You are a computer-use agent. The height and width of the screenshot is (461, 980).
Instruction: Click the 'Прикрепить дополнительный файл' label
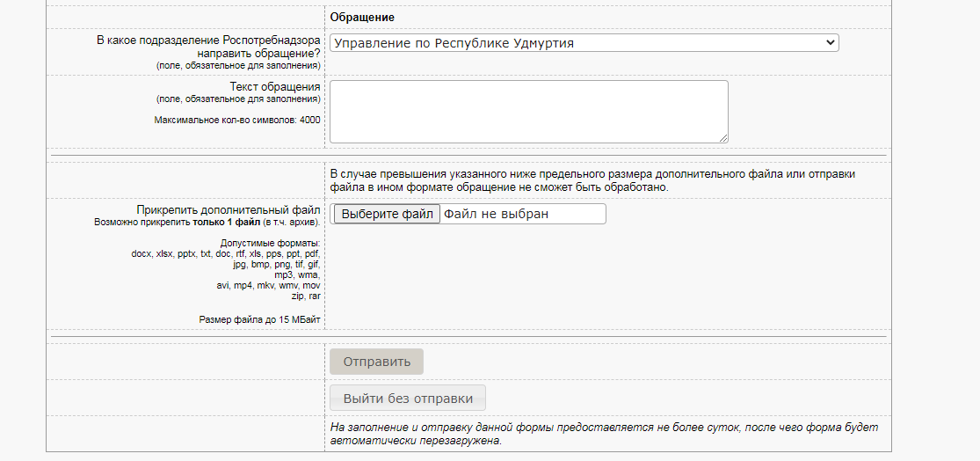pyautogui.click(x=229, y=210)
